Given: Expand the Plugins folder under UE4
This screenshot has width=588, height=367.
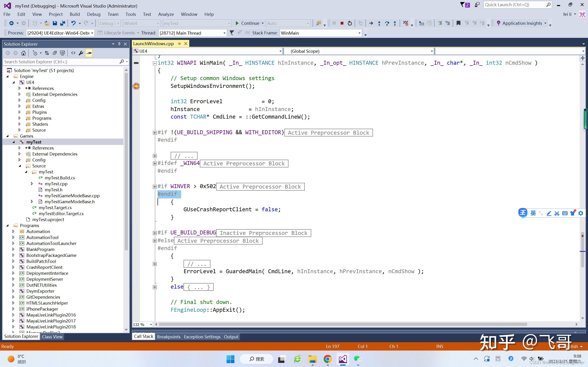Looking at the screenshot, I should pyautogui.click(x=20, y=112).
